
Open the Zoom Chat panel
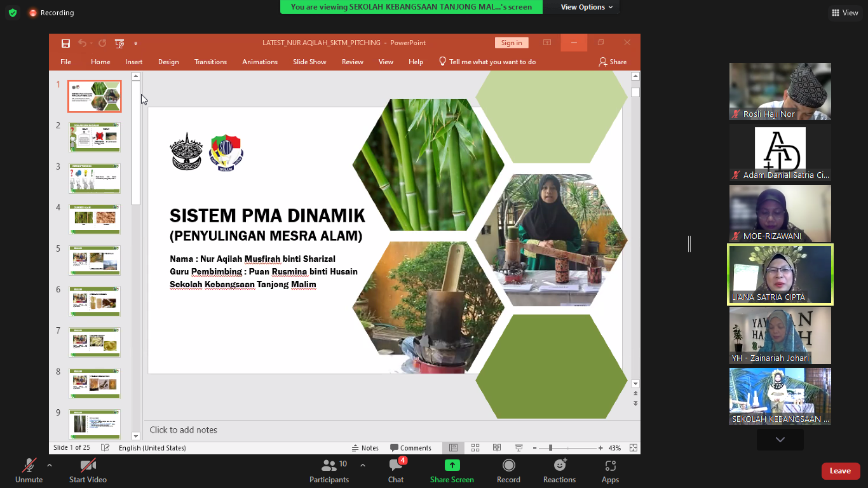coord(396,471)
